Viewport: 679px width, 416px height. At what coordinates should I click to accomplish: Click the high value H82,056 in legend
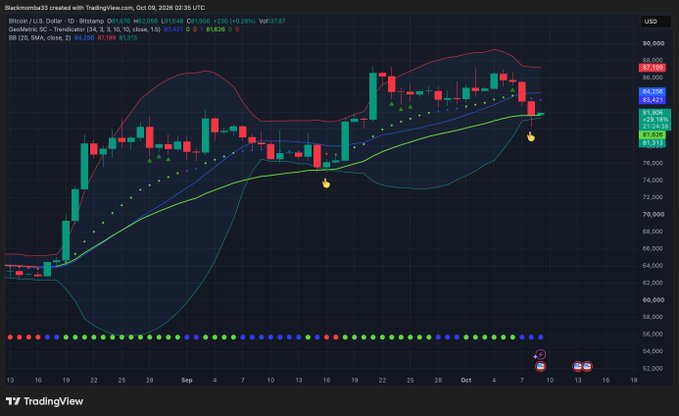[146, 21]
